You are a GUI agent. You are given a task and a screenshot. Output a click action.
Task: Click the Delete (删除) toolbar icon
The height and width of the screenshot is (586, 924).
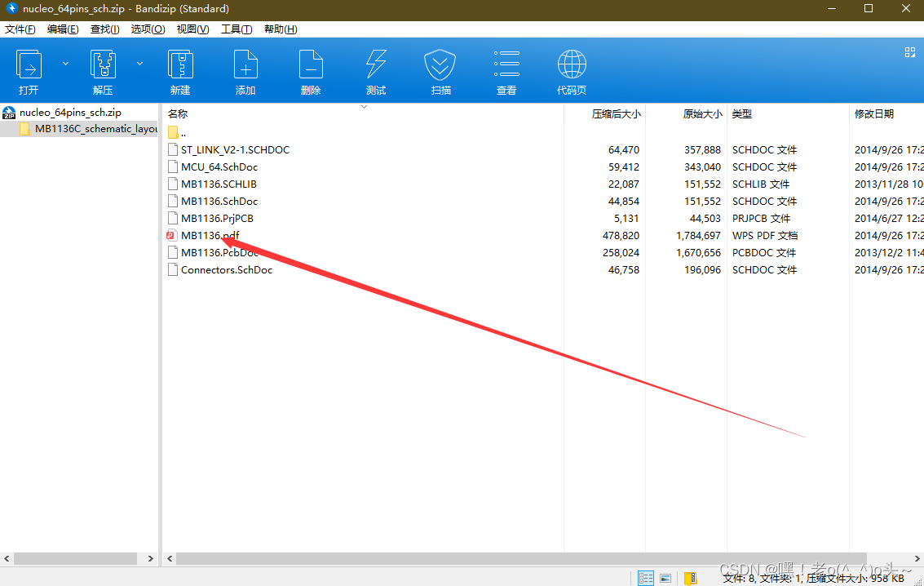[311, 64]
